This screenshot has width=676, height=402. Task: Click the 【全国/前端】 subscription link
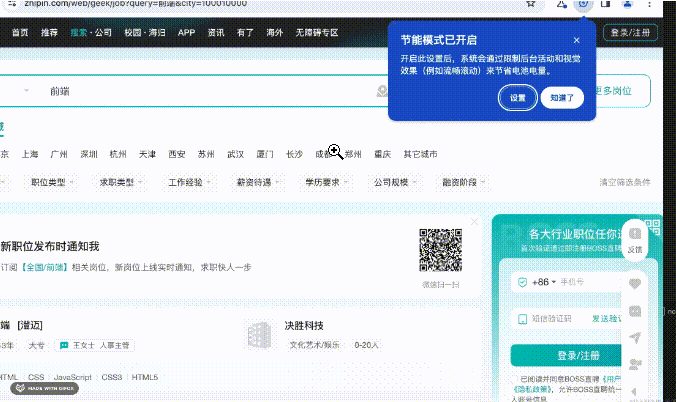pos(45,267)
